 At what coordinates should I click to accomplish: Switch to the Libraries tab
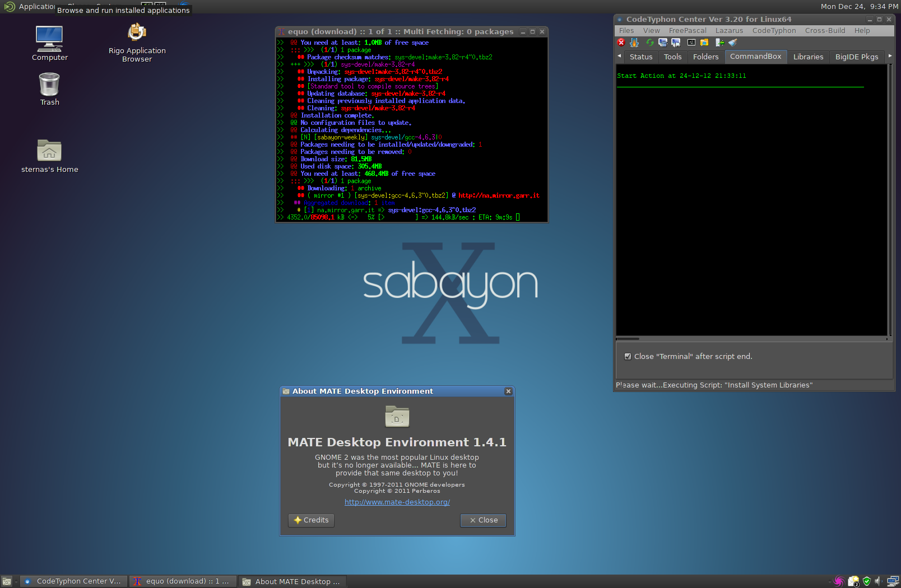pos(808,57)
